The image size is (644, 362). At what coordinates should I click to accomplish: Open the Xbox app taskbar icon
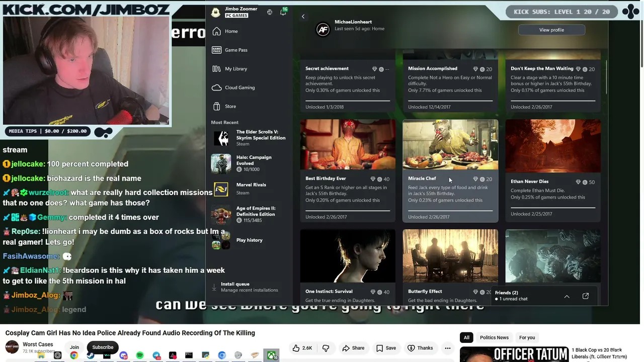(272, 355)
